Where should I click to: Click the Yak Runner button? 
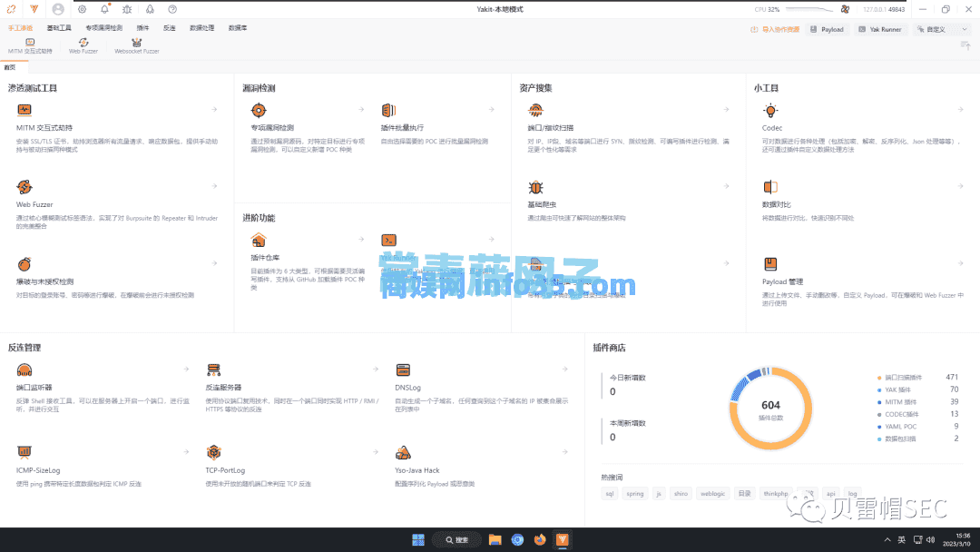tap(880, 29)
